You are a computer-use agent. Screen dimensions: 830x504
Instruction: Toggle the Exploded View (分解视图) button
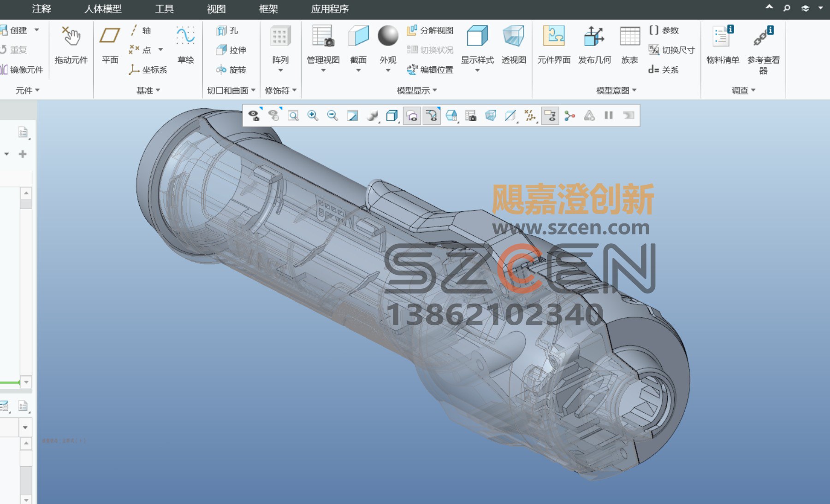[430, 30]
